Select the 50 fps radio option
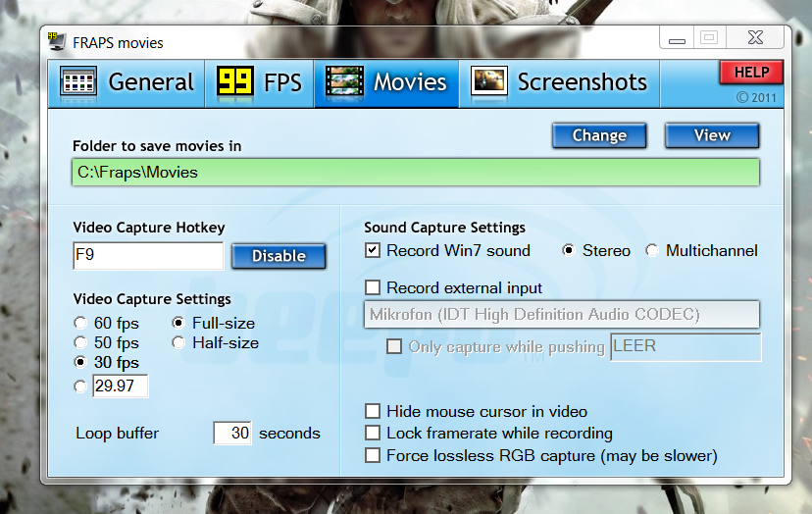The image size is (812, 514). point(80,343)
